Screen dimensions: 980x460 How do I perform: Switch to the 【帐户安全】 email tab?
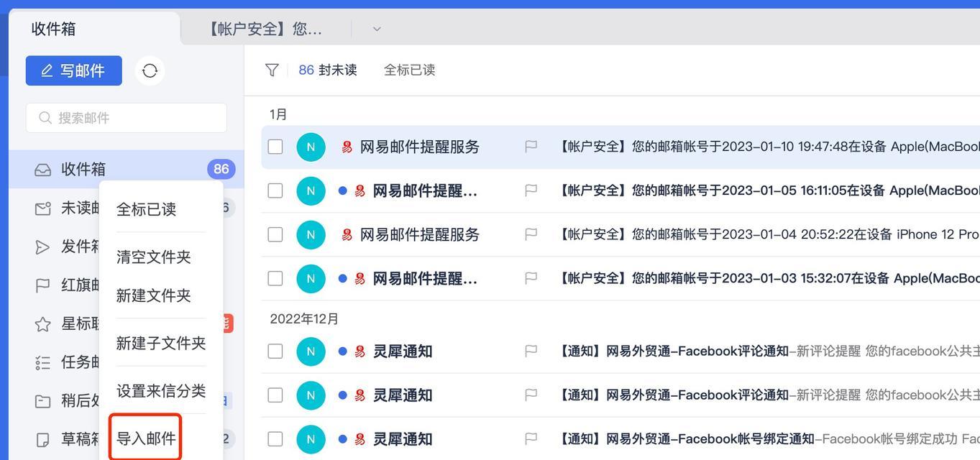pos(265,29)
